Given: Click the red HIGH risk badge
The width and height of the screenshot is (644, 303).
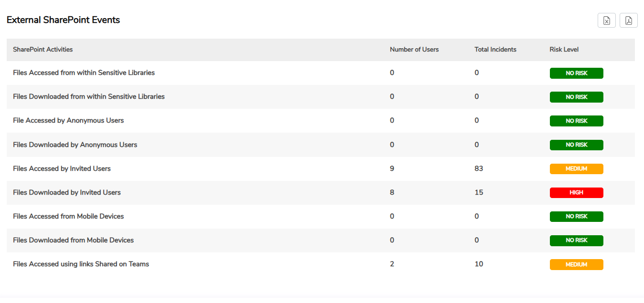Looking at the screenshot, I should (x=576, y=193).
